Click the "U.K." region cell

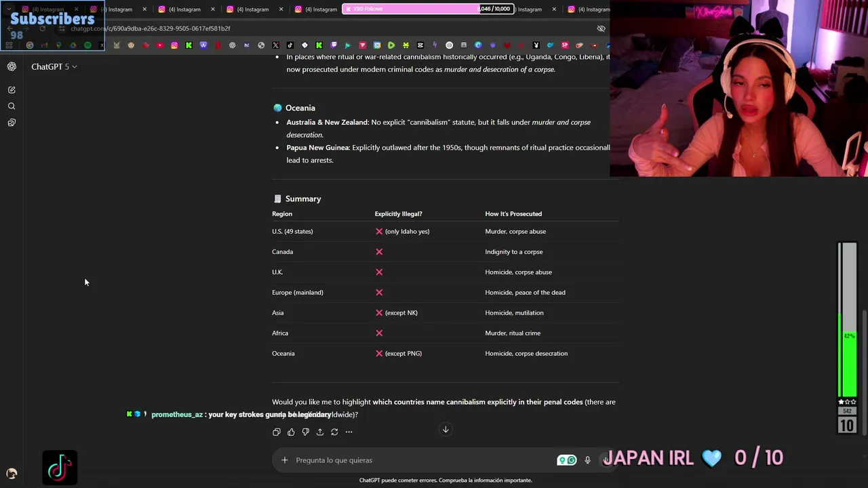(x=277, y=272)
